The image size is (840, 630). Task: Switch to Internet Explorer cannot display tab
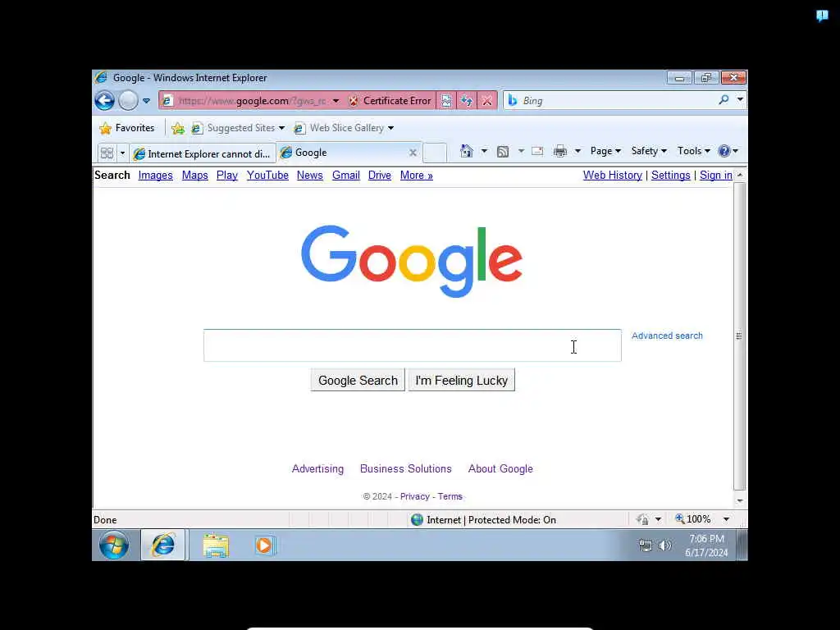[203, 153]
